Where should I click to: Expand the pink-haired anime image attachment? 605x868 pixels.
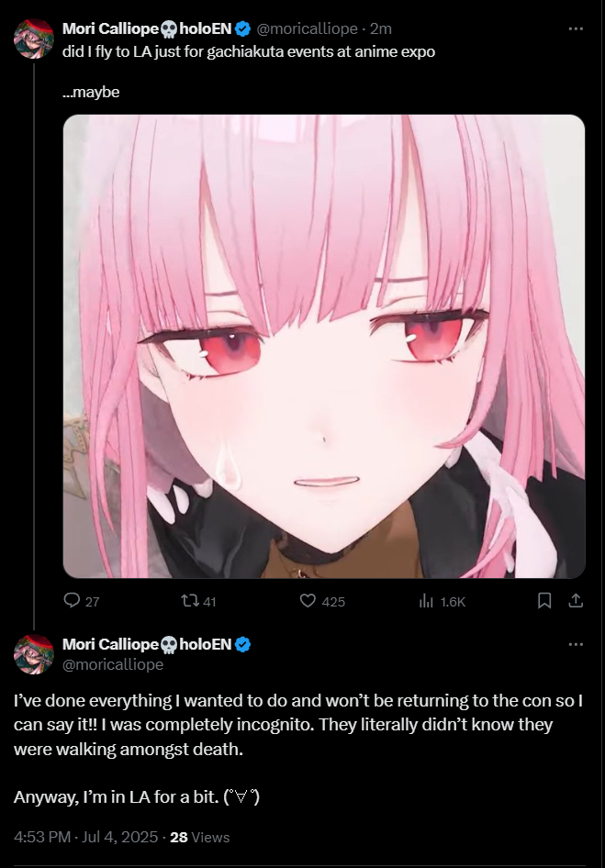coord(324,347)
